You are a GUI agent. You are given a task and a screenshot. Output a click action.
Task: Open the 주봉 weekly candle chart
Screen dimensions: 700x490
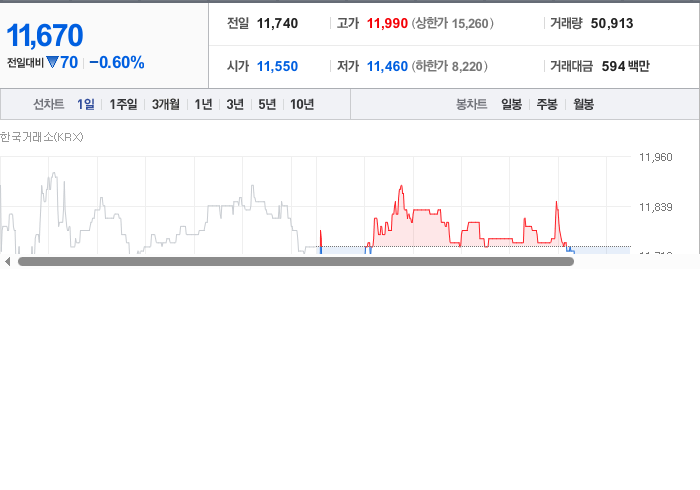547,104
